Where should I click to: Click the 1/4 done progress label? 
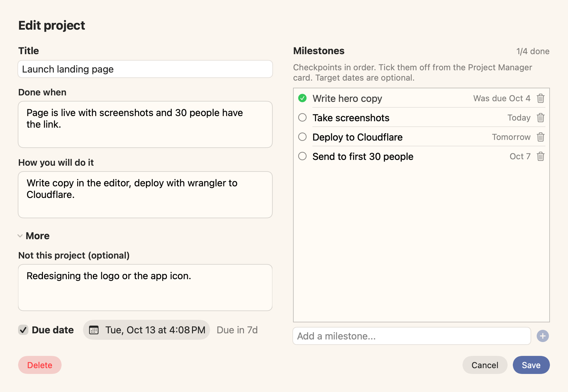pos(533,51)
